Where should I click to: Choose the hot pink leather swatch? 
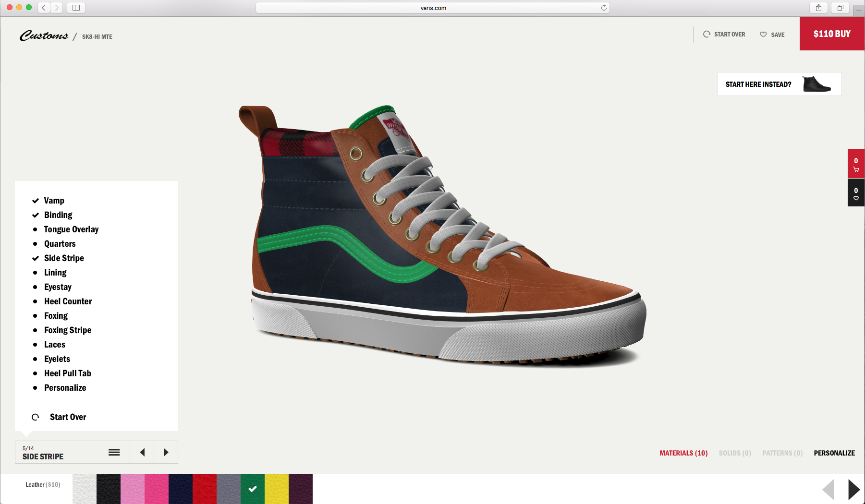(157, 489)
